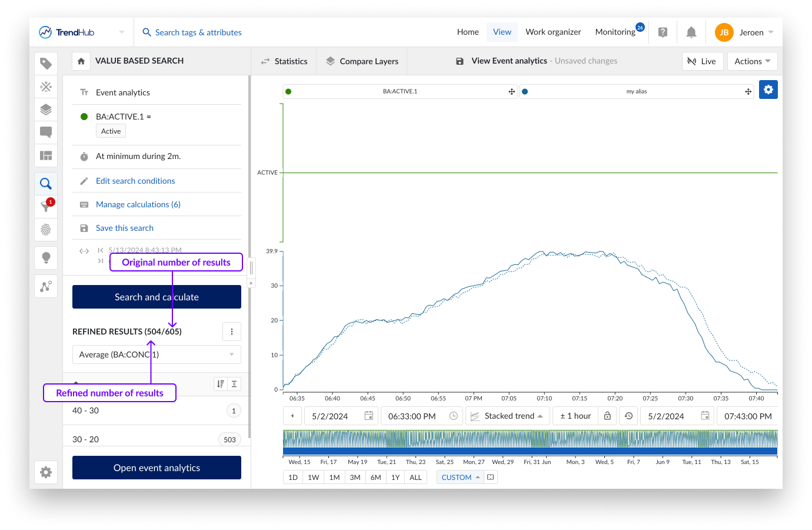The image size is (812, 530).
Task: Open the filter icon with badge
Action: coord(46,206)
